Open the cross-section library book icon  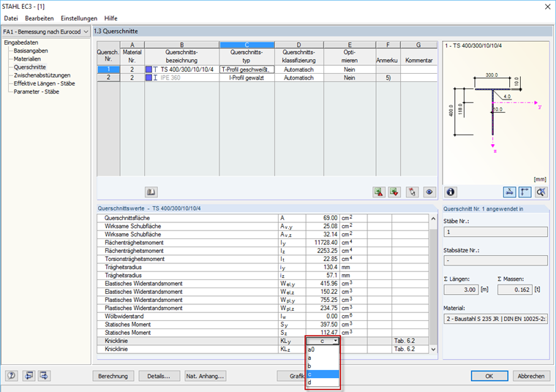click(x=151, y=192)
